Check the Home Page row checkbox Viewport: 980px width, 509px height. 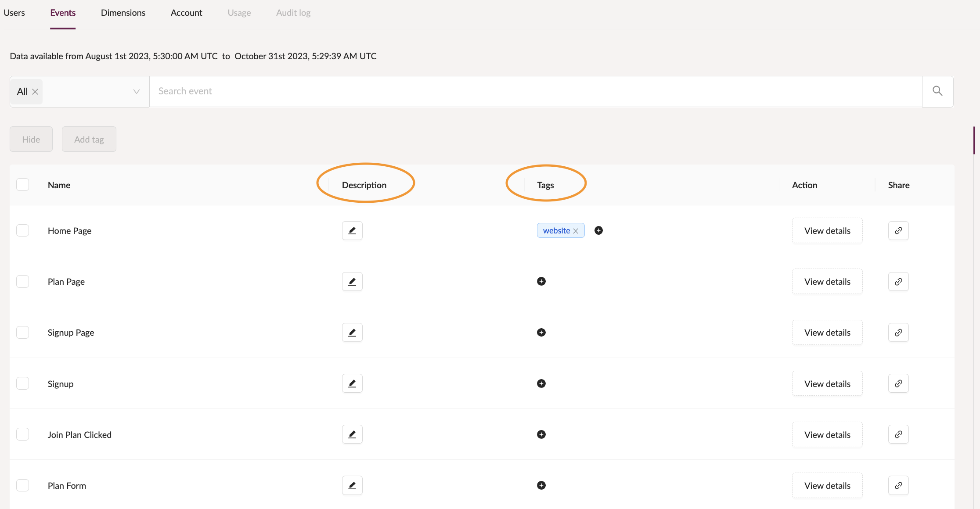pos(22,230)
